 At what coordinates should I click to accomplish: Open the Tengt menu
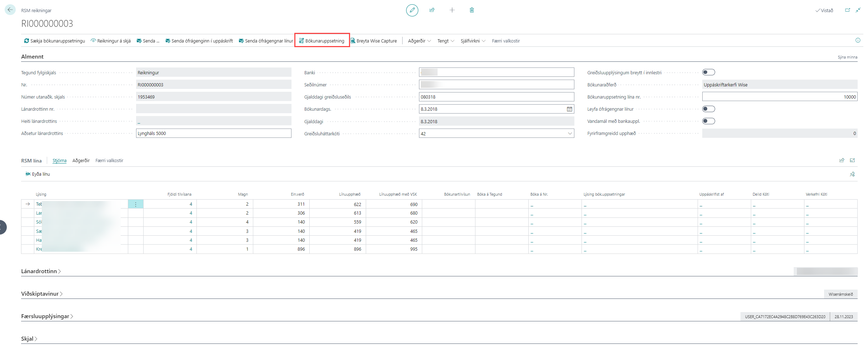point(445,41)
